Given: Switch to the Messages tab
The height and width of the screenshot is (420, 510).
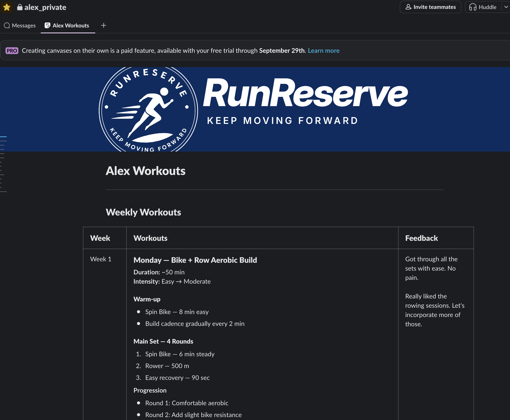Looking at the screenshot, I should click(20, 25).
